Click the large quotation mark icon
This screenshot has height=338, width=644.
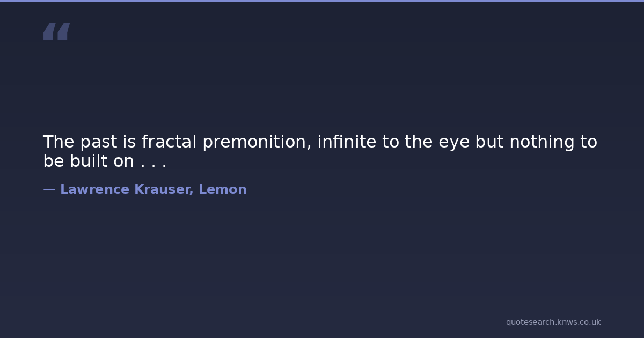[x=56, y=32]
